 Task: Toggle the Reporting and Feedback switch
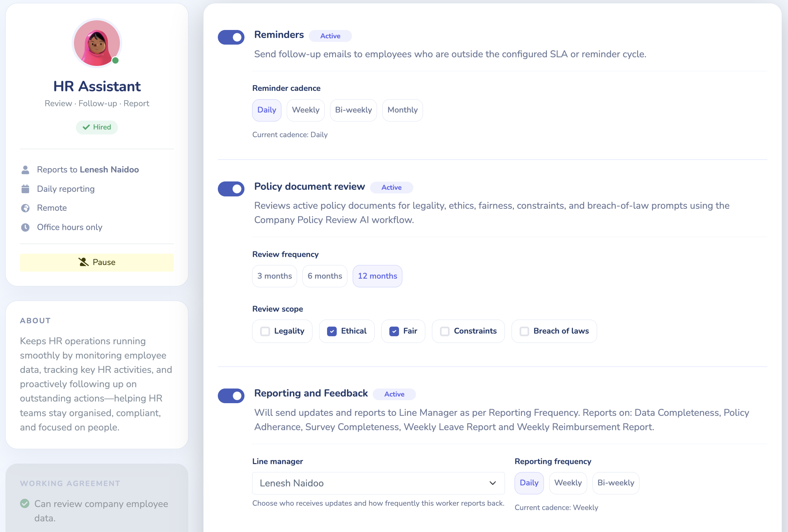point(231,396)
